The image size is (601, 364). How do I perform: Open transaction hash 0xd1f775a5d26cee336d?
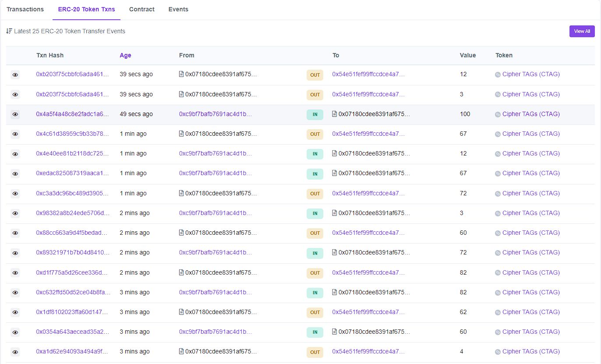(x=72, y=272)
